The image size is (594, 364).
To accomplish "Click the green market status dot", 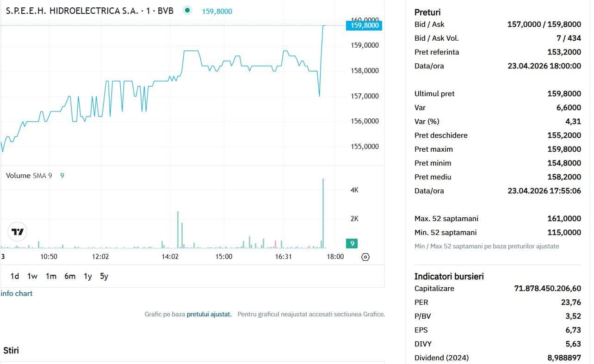I will [x=187, y=11].
